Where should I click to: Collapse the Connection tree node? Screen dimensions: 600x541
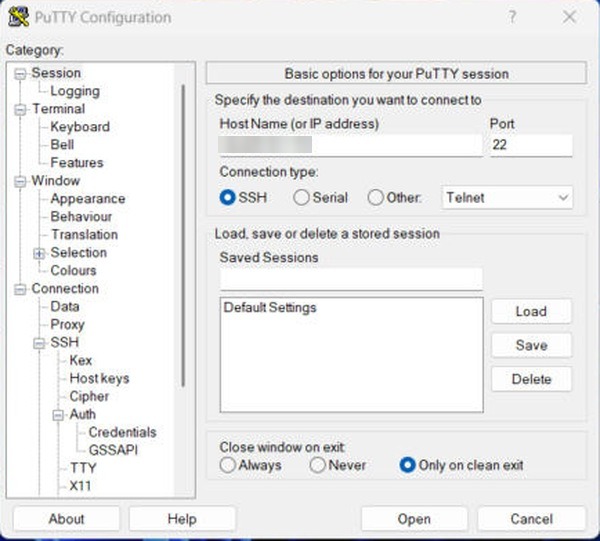pos(20,289)
